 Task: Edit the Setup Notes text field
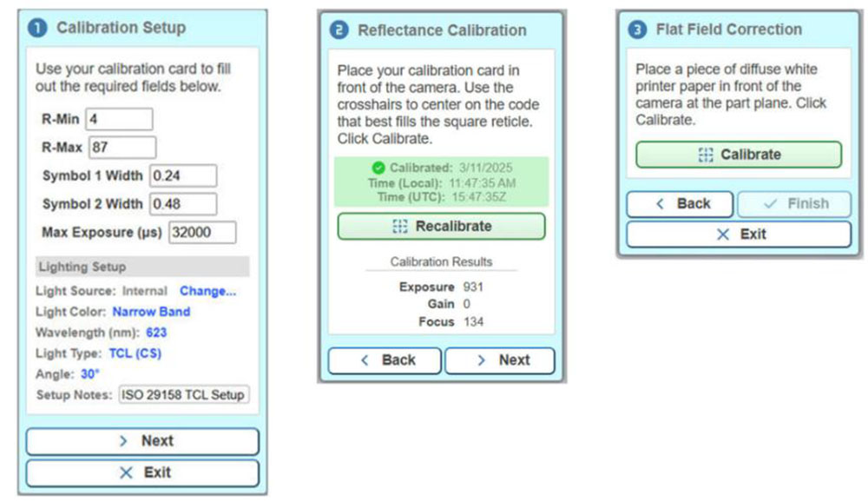tap(183, 394)
